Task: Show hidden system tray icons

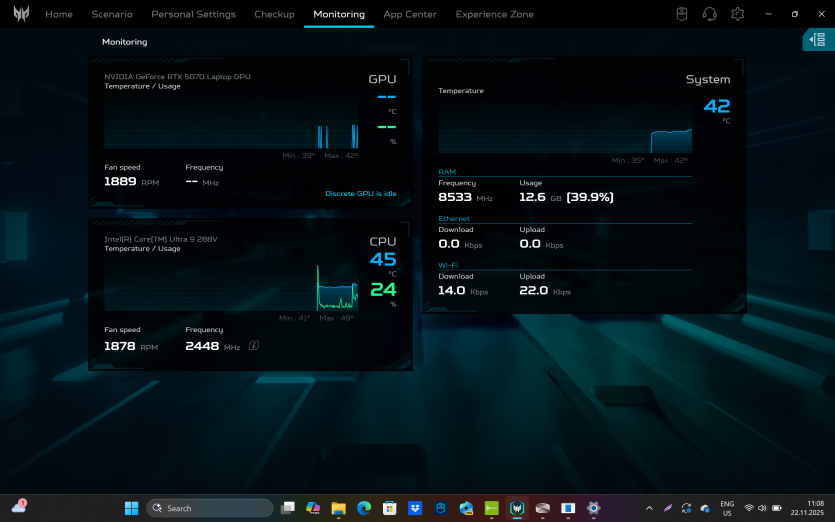Action: tap(649, 508)
